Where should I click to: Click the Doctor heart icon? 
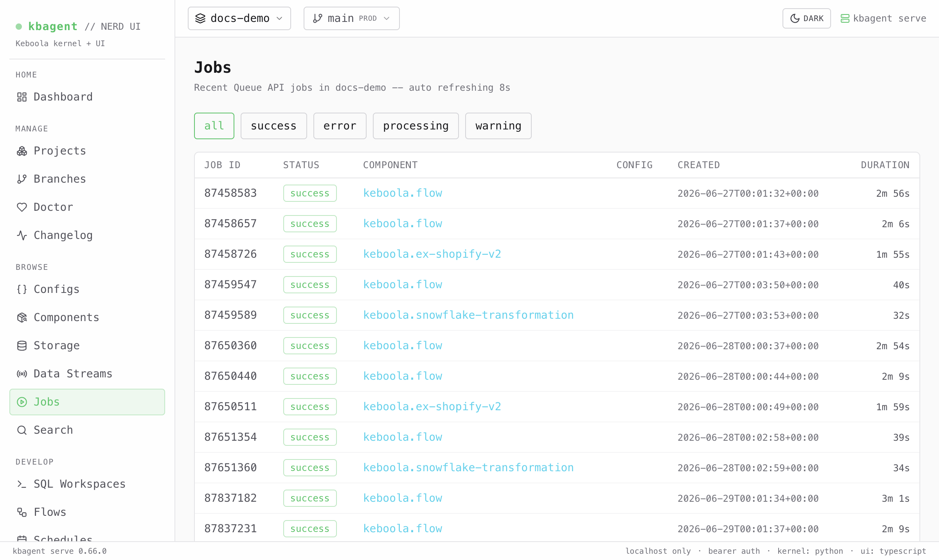(x=22, y=207)
